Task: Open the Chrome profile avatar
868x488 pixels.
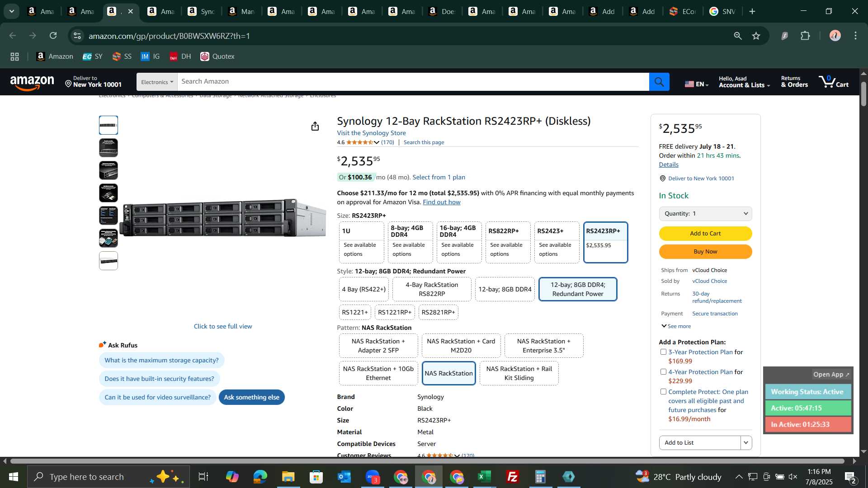Action: [835, 36]
